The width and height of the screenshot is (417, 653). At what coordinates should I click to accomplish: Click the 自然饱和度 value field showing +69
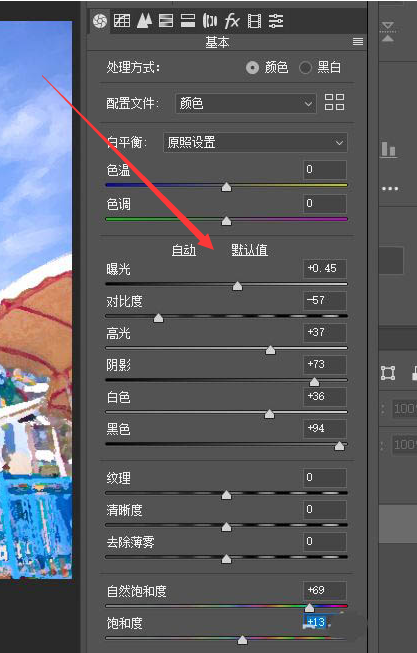click(325, 590)
